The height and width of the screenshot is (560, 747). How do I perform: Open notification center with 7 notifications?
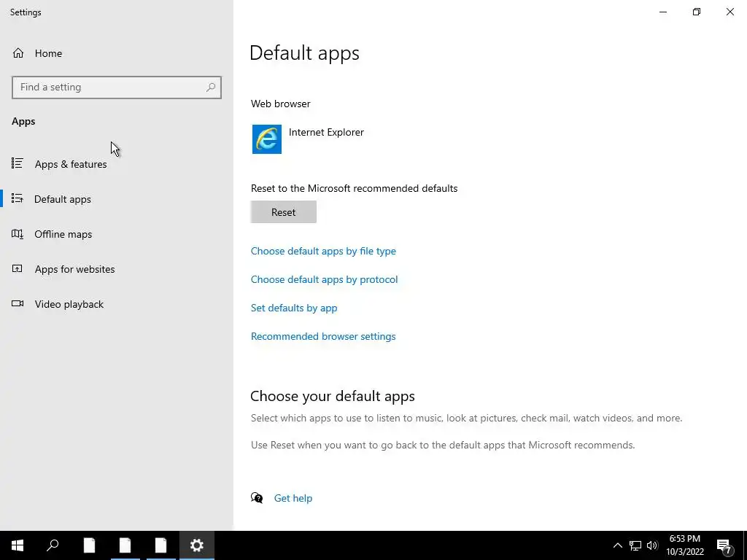724,545
